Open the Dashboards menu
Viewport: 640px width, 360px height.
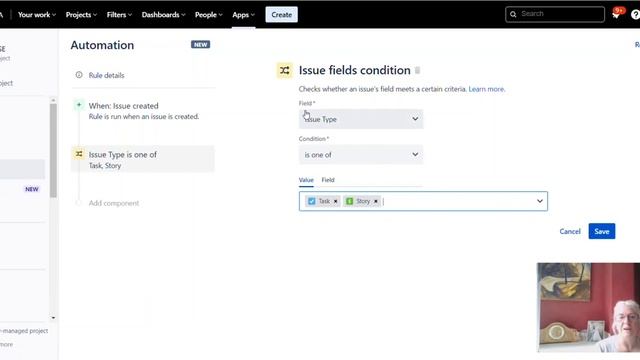pos(163,15)
